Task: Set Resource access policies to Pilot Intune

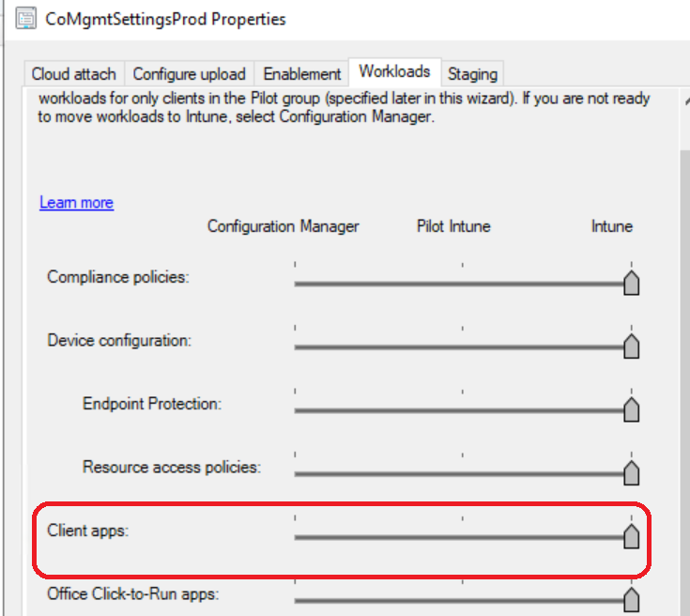Action: (463, 473)
